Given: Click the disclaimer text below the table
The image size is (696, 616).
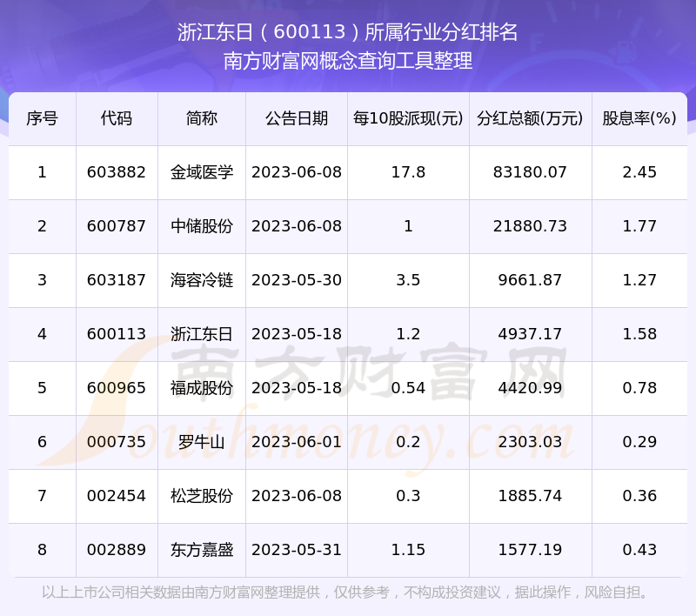Looking at the screenshot, I should [x=348, y=593].
